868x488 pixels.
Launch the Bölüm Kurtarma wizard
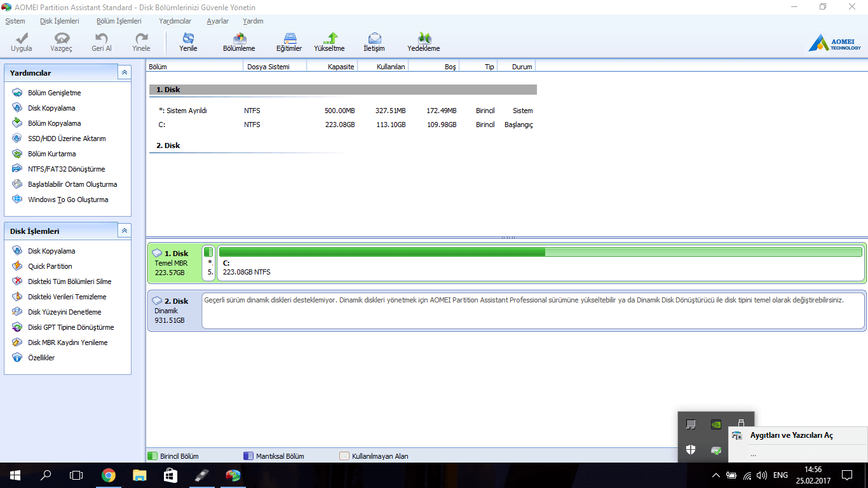51,154
